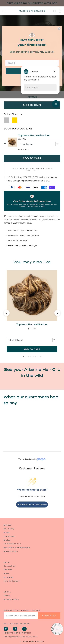Open the search icon in header
This screenshot has height=644, width=64.
[x=55, y=11]
